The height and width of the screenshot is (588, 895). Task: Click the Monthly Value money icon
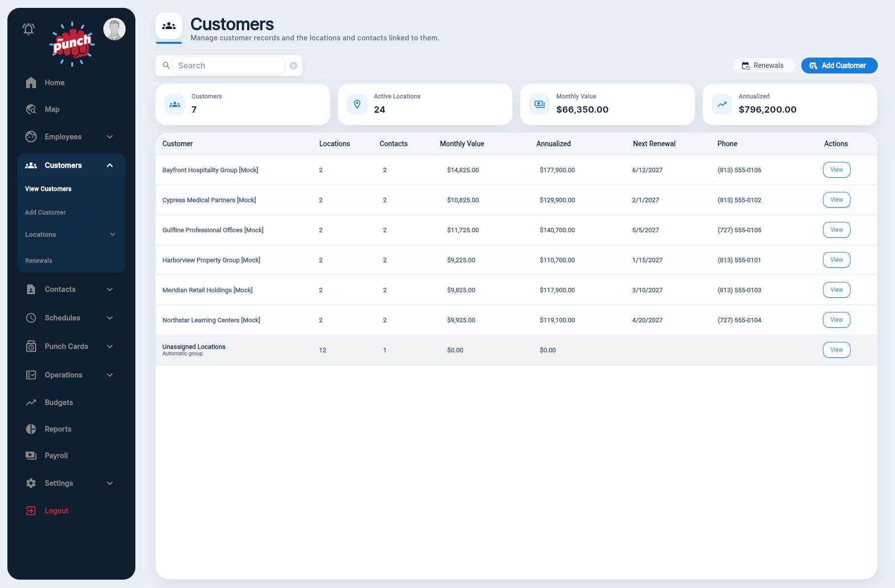[540, 104]
